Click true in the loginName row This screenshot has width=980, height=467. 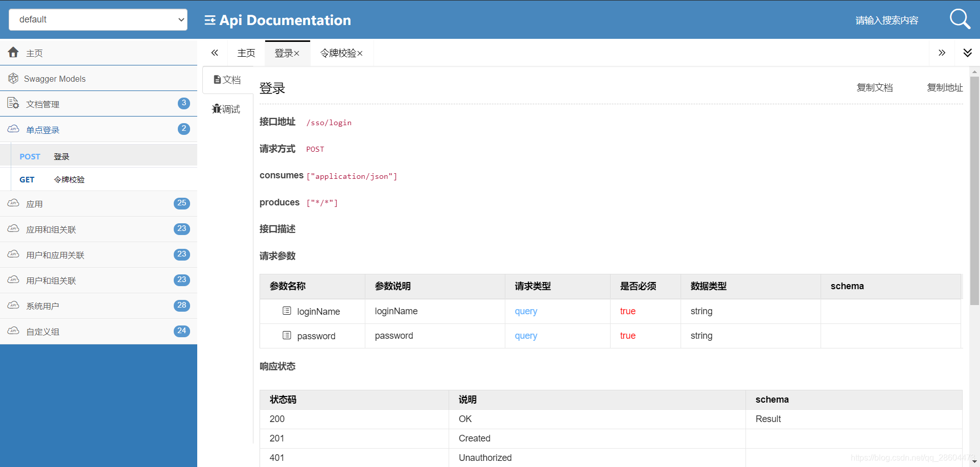pyautogui.click(x=627, y=311)
